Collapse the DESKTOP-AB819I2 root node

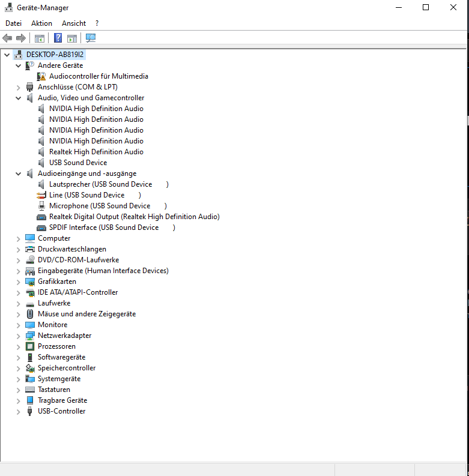(x=7, y=55)
